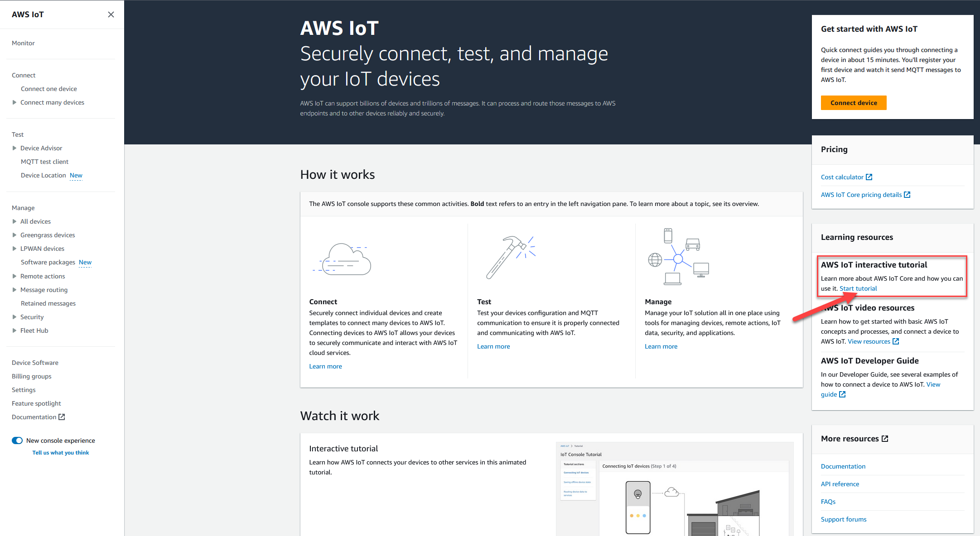Click the Tell us what you think feedback link
Screen dimensions: 980x536
(x=60, y=452)
